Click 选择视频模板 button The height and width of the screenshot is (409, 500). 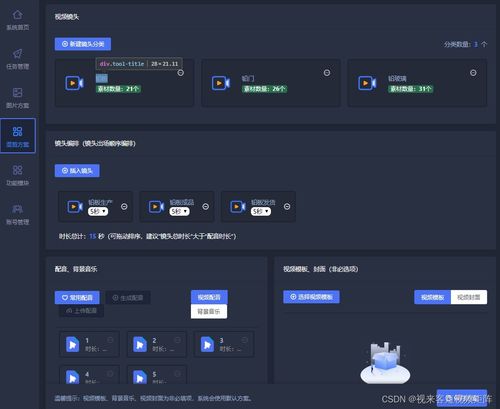click(x=311, y=297)
